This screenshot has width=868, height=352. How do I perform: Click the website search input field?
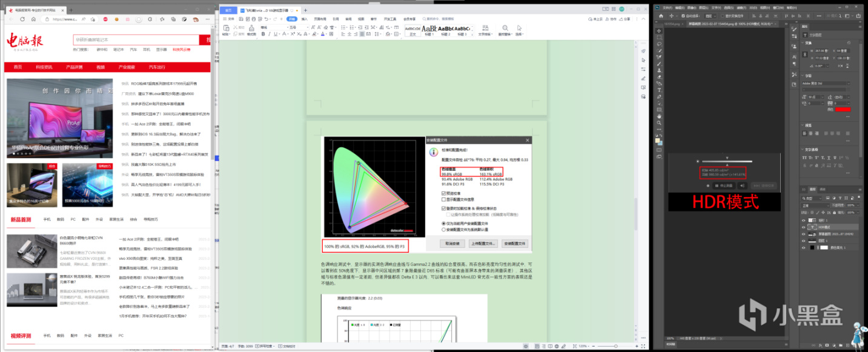point(136,40)
